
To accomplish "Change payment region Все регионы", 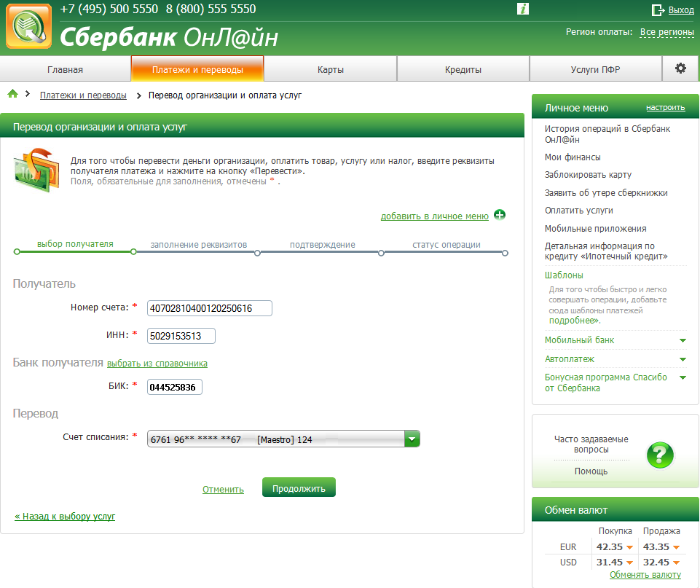I will 667,32.
